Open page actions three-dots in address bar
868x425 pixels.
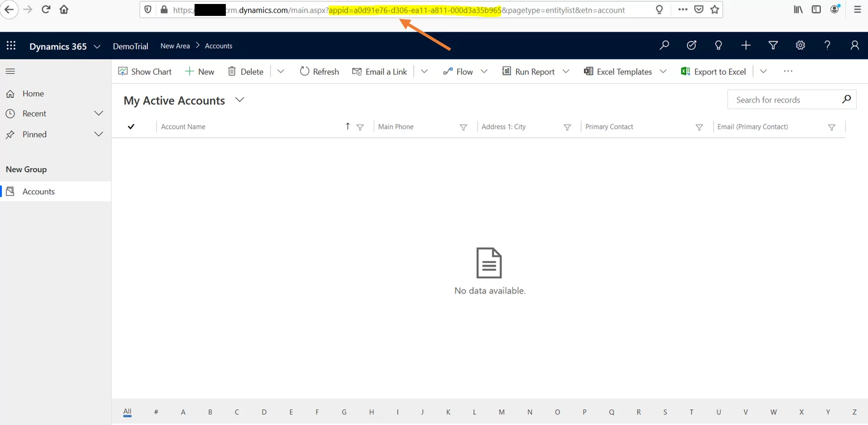tap(683, 9)
